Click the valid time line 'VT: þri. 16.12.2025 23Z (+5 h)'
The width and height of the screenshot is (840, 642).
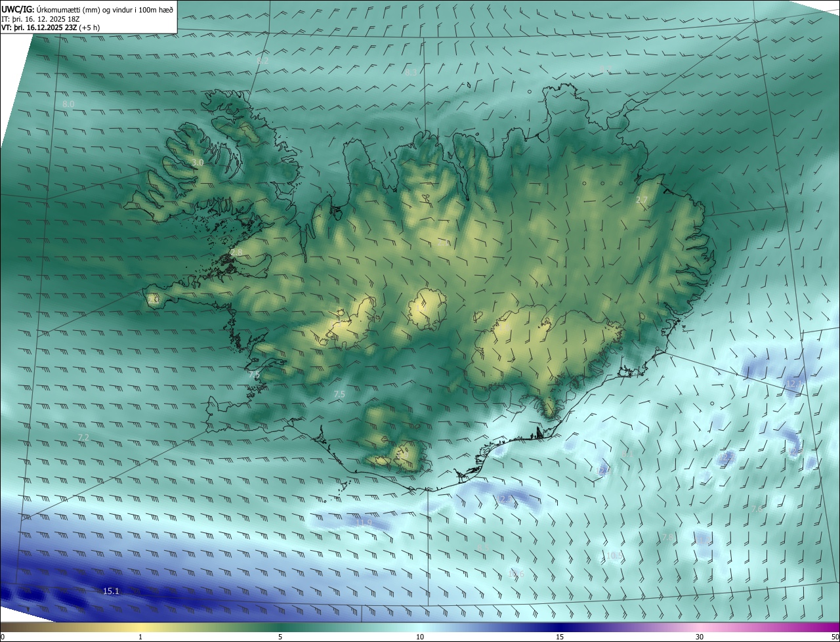50,28
